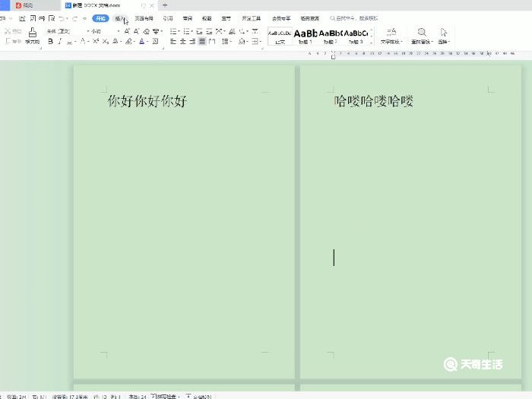Screen dimensions: 532x399
Task: Align text left
Action: point(173,41)
